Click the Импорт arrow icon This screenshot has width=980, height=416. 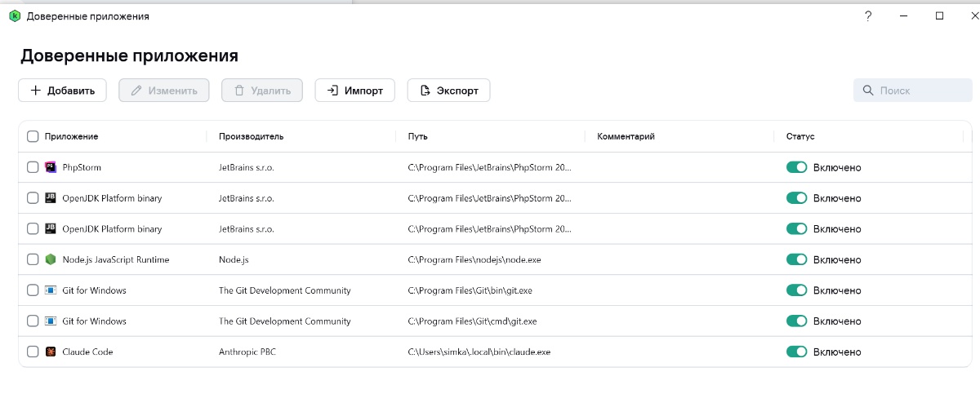(x=332, y=91)
